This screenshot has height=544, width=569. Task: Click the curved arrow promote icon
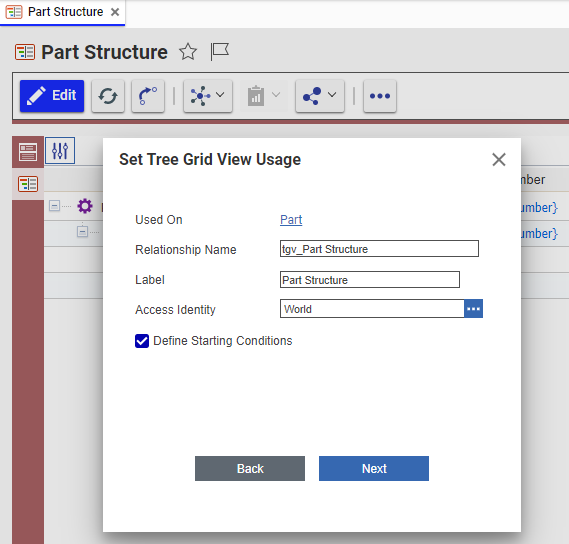click(x=148, y=96)
